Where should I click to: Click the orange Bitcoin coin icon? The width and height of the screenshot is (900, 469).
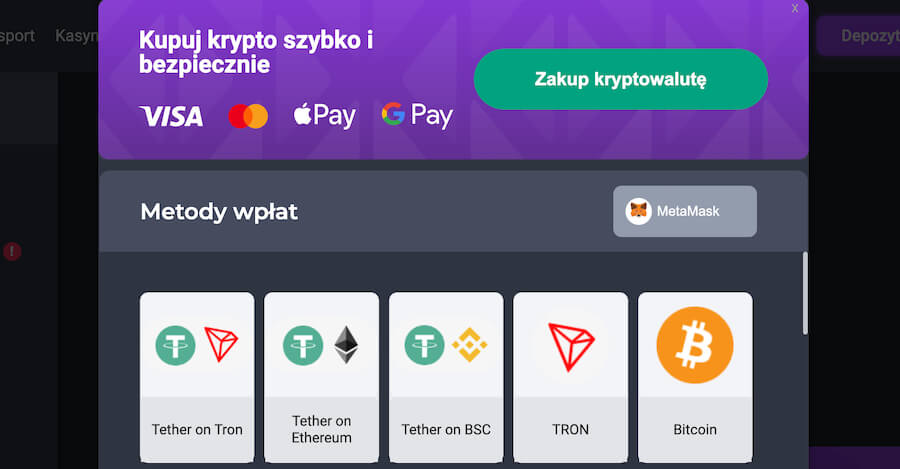pos(695,345)
